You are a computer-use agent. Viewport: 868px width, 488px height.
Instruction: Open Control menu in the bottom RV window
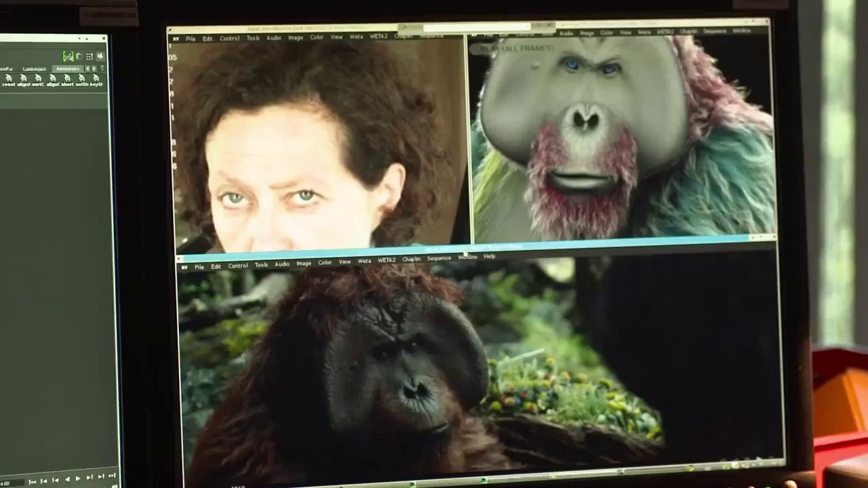click(238, 266)
